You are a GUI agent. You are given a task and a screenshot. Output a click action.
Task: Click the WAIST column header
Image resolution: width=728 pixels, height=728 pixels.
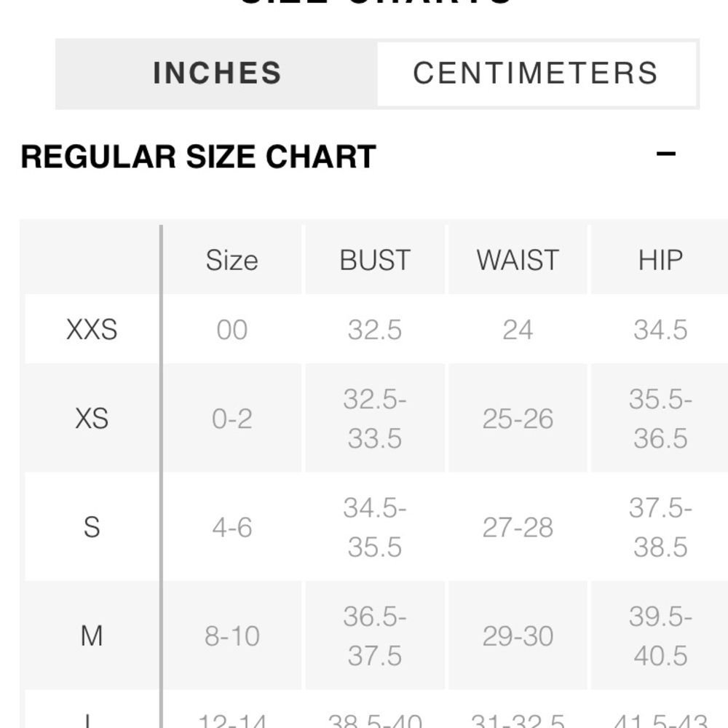[x=518, y=260]
